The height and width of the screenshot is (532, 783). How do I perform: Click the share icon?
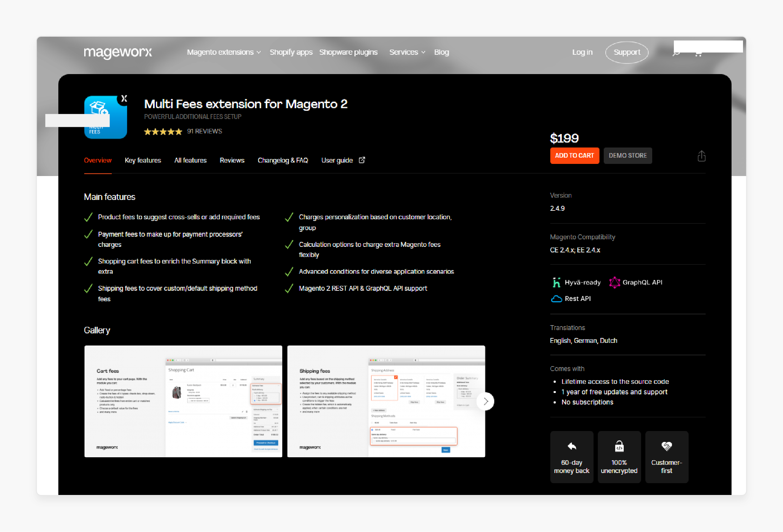701,156
